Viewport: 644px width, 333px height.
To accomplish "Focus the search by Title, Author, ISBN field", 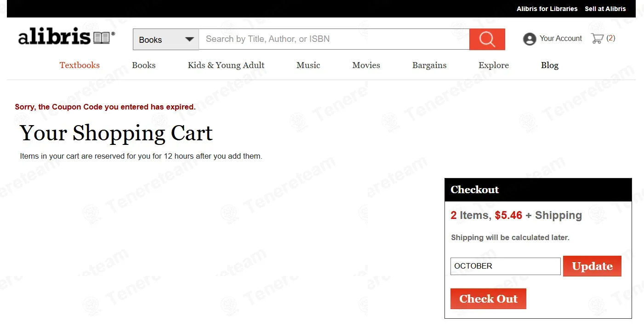I will pyautogui.click(x=334, y=39).
